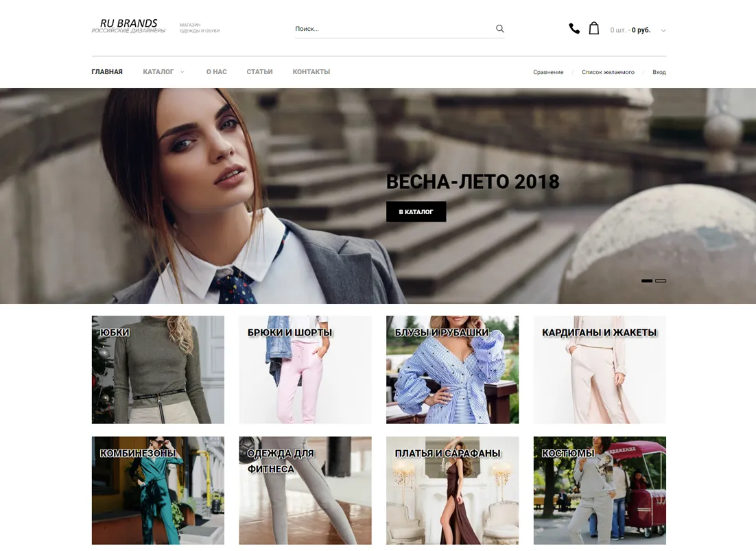The height and width of the screenshot is (551, 756).
Task: Open the Кардиганы и жакеты category
Action: (600, 370)
